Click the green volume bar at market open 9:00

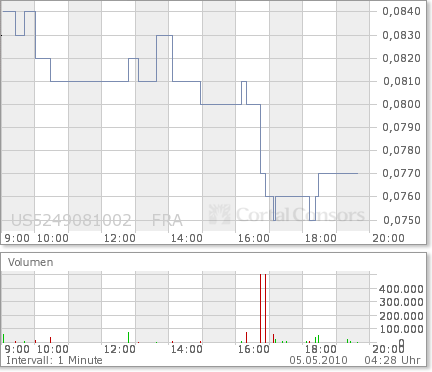coord(4,338)
